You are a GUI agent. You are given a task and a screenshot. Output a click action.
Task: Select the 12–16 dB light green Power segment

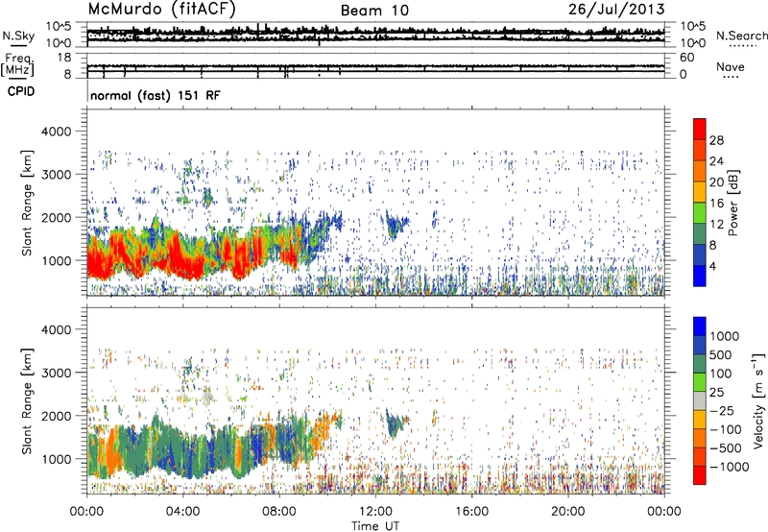[x=700, y=213]
